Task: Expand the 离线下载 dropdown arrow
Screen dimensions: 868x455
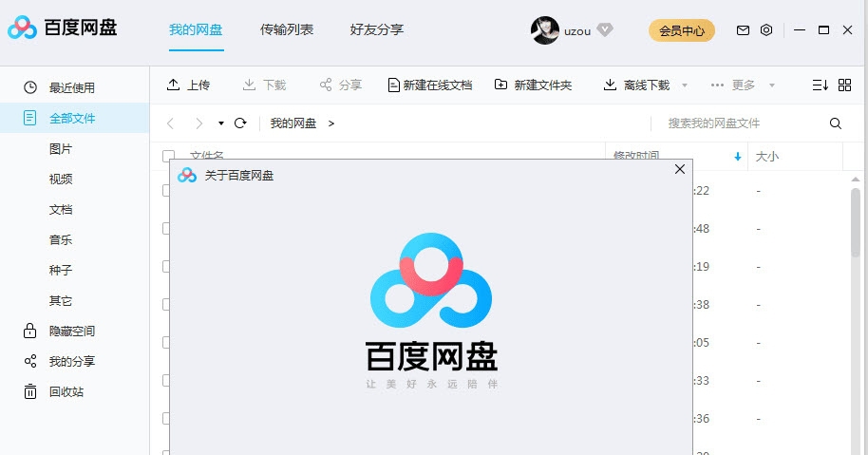Action: (x=685, y=85)
